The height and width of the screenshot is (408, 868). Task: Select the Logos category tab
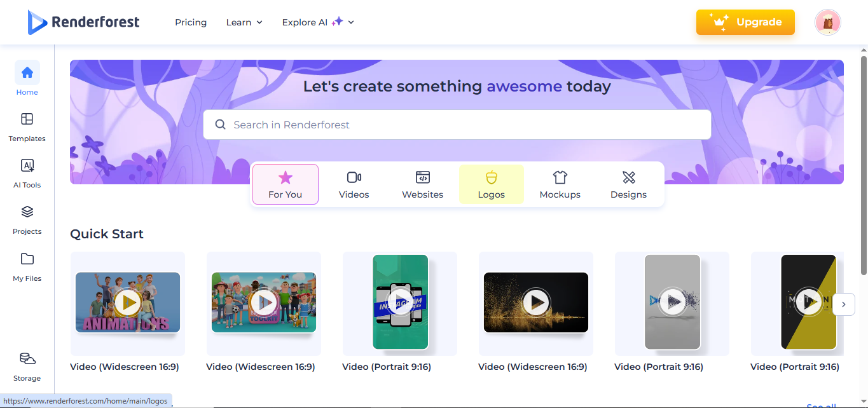tap(492, 184)
